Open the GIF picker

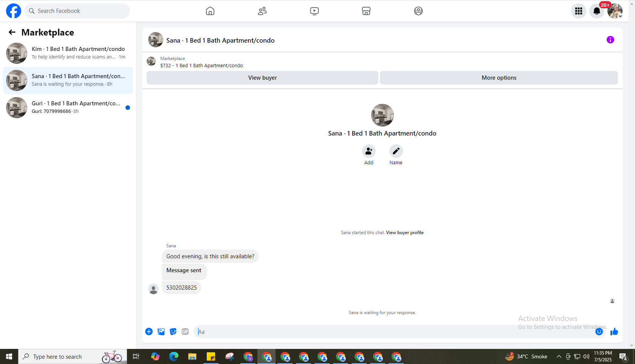click(x=185, y=332)
